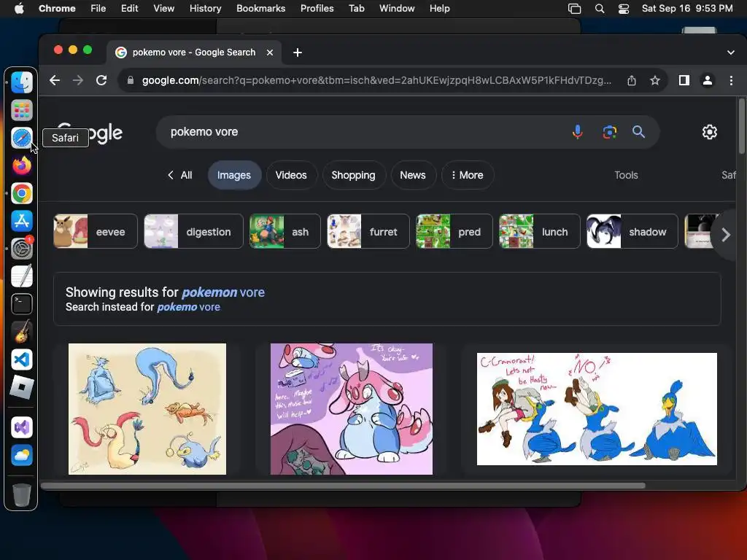747x560 pixels.
Task: Click the forward navigation arrow
Action: 77,80
